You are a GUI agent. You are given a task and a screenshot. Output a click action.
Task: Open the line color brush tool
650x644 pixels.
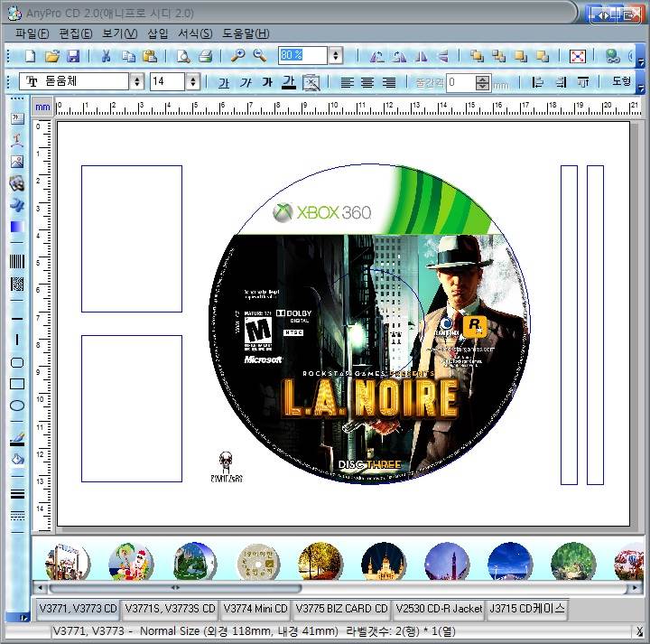[x=17, y=440]
